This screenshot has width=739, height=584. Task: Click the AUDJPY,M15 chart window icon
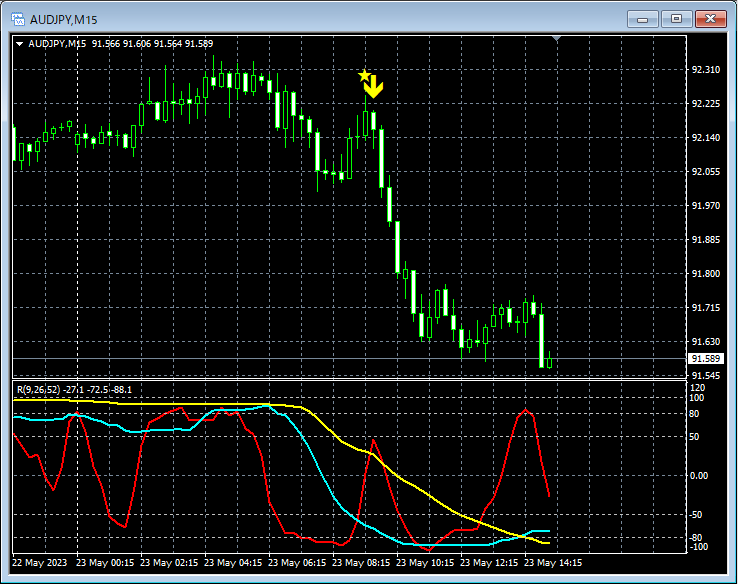(18, 19)
